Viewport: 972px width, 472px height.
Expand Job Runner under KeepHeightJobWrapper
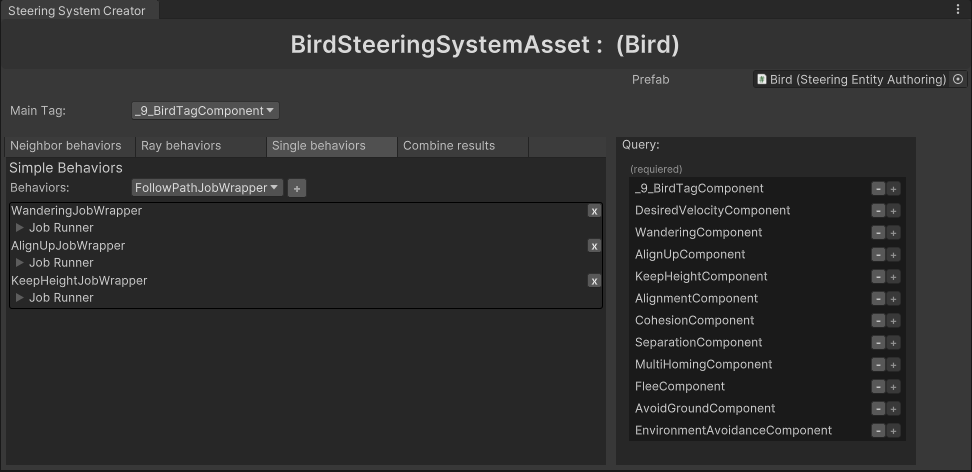pos(20,298)
